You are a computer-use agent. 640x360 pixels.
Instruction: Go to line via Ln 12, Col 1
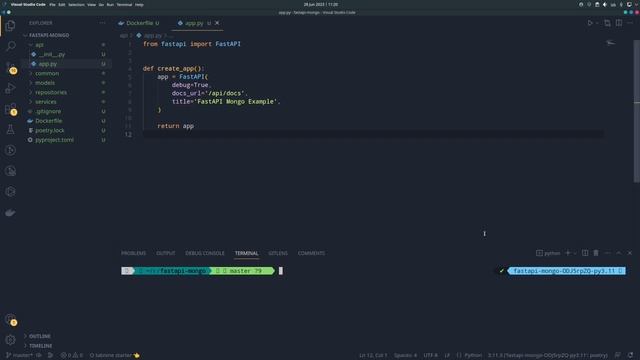tap(373, 356)
